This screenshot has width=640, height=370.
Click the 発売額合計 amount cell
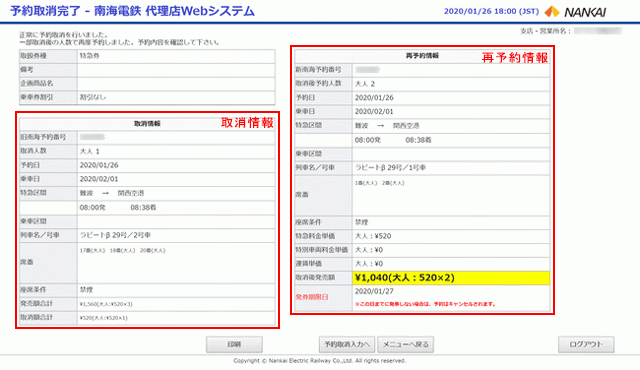click(176, 304)
